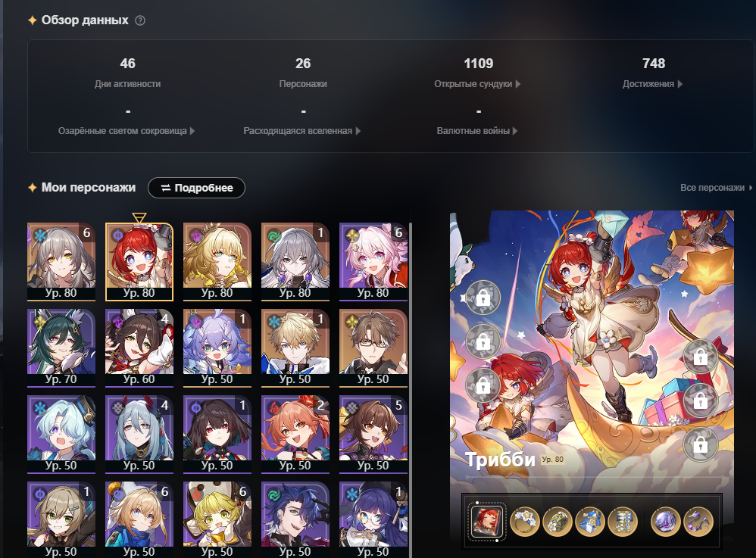Click the 748 achievements number

[654, 64]
